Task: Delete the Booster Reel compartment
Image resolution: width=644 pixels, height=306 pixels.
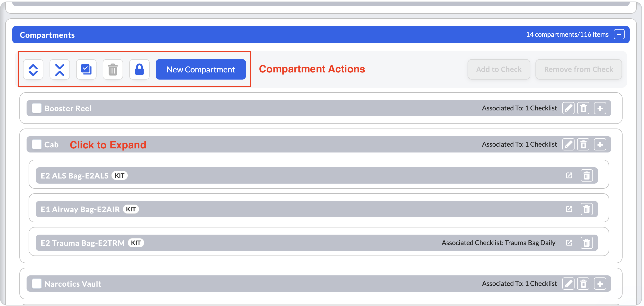Action: coord(583,108)
